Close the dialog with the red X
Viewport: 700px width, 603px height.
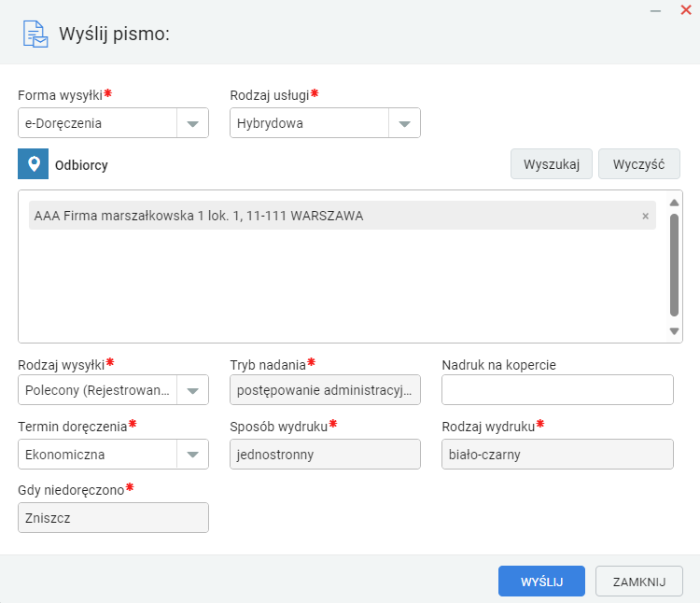point(686,10)
